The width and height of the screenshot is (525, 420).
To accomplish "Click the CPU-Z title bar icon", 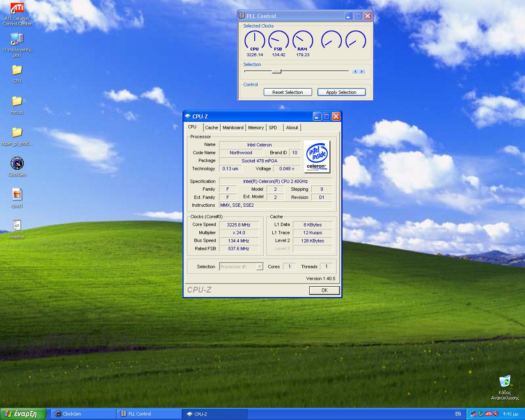I will point(188,116).
